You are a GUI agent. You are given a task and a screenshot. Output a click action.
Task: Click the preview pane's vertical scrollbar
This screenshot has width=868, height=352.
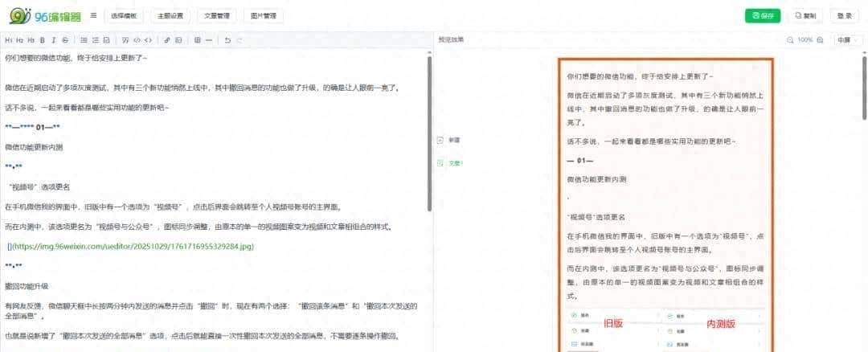(x=865, y=87)
